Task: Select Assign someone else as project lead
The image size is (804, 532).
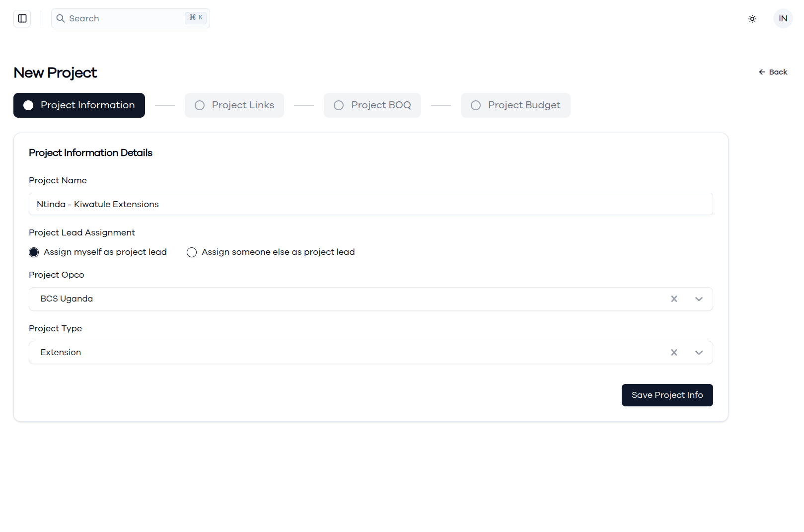Action: point(192,252)
